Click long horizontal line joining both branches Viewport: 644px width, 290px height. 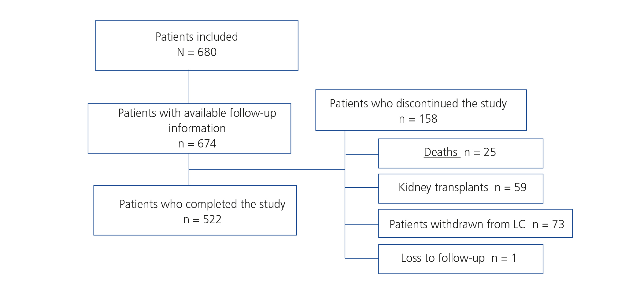click(267, 169)
